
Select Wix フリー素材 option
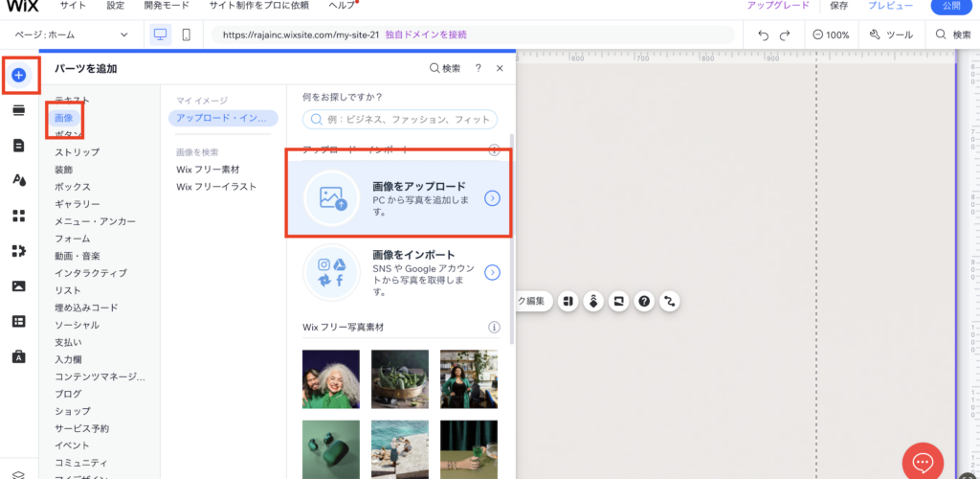208,170
